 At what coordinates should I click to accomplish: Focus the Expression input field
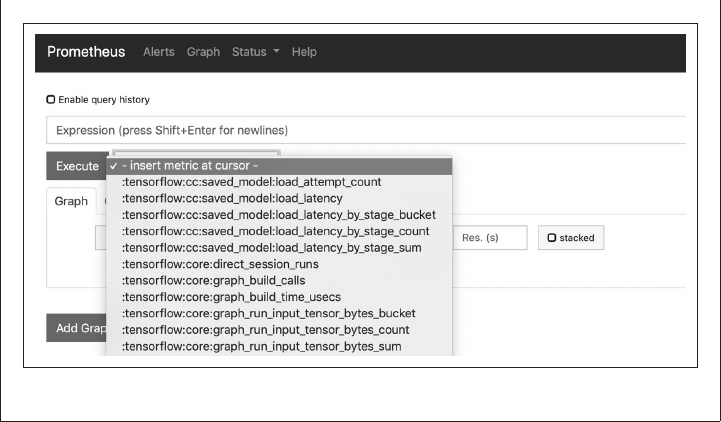click(x=366, y=130)
